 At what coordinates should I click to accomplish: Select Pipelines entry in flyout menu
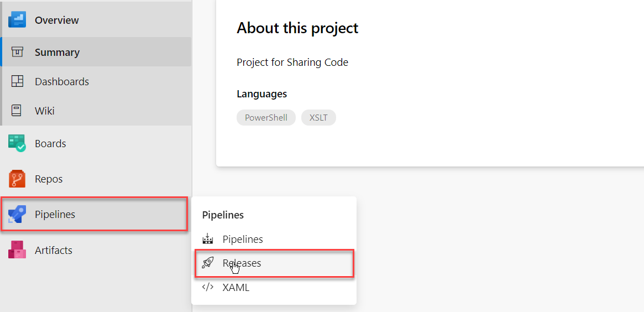click(242, 239)
